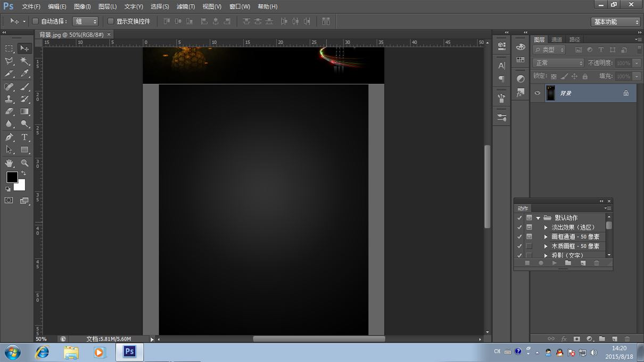
Task: Activate the Zoom tool in toolbox
Action: (x=24, y=163)
